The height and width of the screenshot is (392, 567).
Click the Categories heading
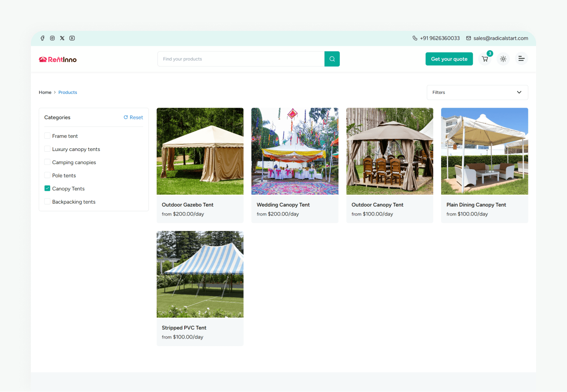[57, 117]
